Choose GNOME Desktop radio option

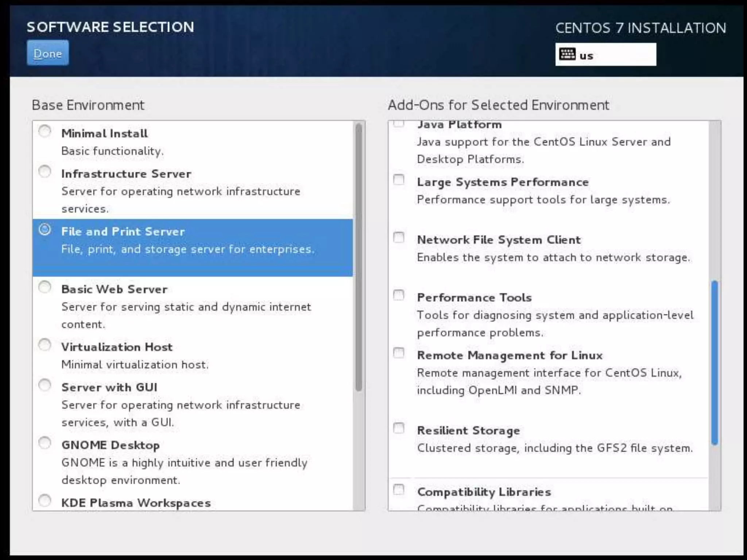point(45,443)
